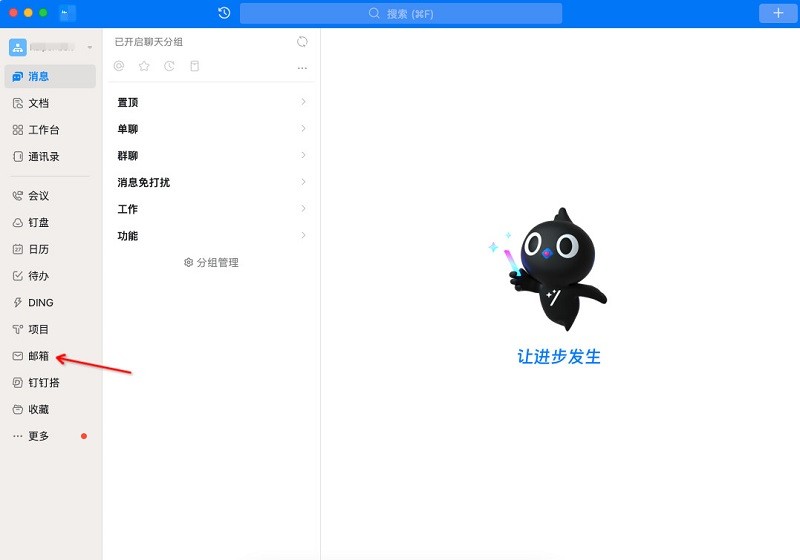This screenshot has width=800, height=560.
Task: Expand the 置顶 chat group
Action: [x=210, y=102]
